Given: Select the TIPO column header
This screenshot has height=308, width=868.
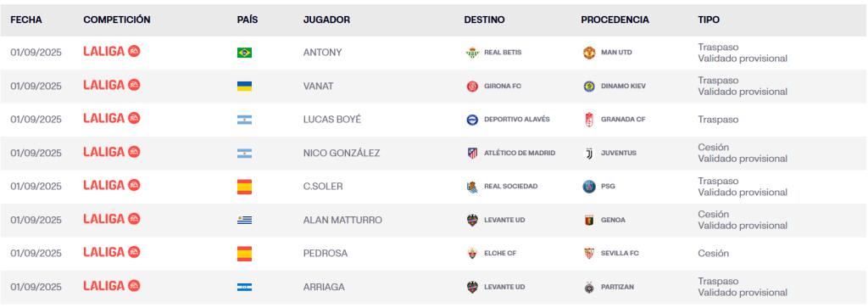Looking at the screenshot, I should 709,20.
